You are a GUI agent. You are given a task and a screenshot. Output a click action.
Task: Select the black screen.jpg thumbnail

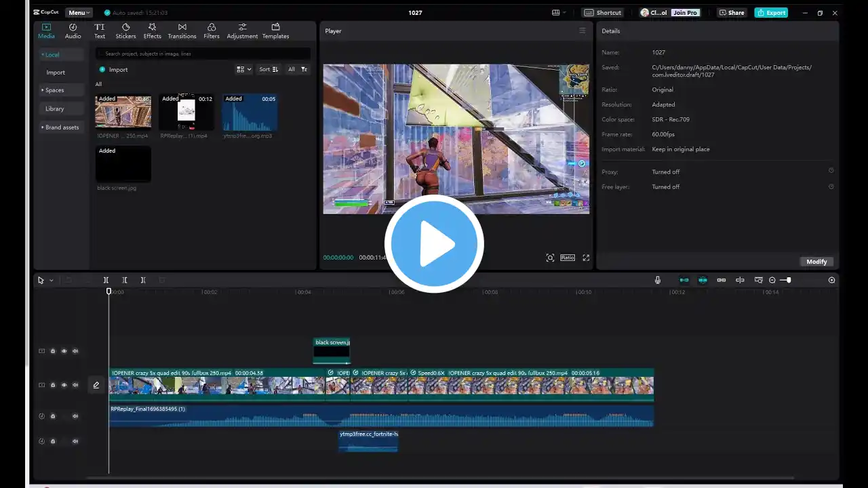pyautogui.click(x=123, y=164)
